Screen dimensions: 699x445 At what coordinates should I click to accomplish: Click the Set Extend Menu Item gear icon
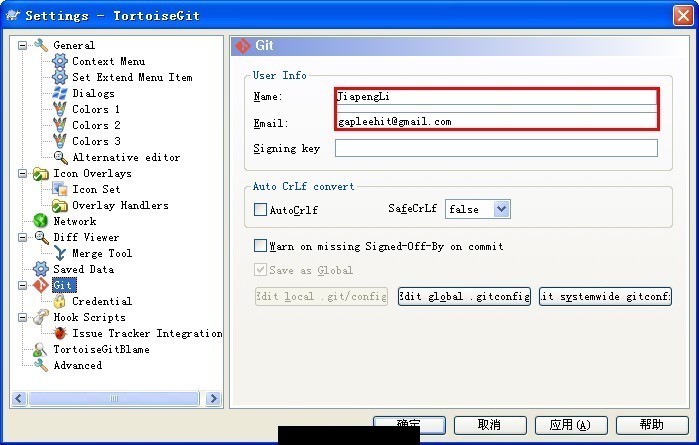[60, 77]
